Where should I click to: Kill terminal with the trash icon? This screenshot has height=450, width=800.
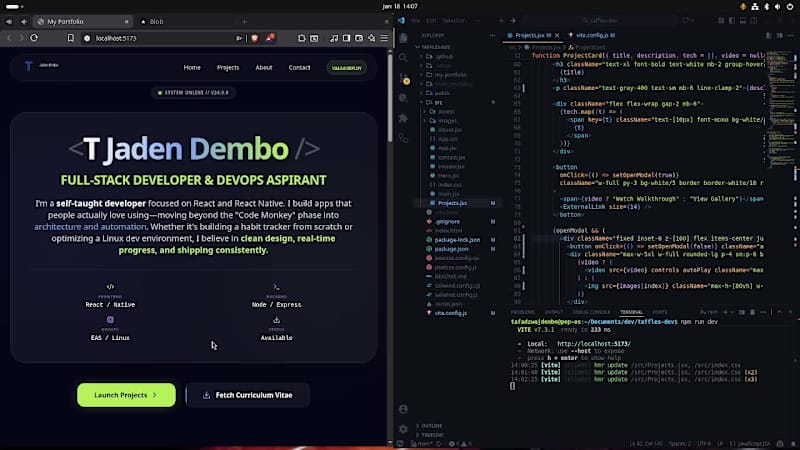tap(752, 312)
